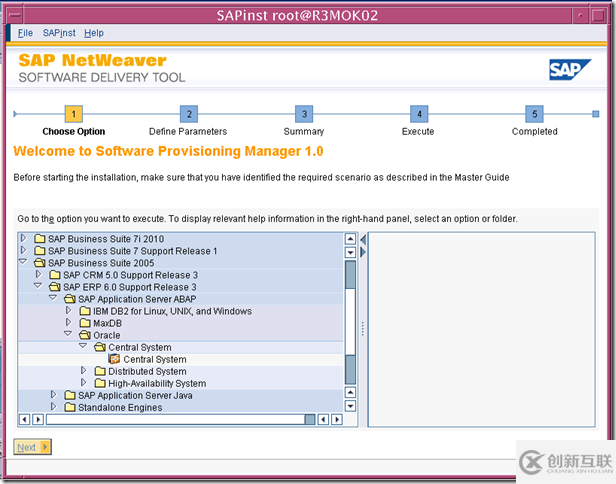Expand SAP Business Suite 7 Support Release 1
Viewport: 616px width, 484px height.
(x=24, y=250)
